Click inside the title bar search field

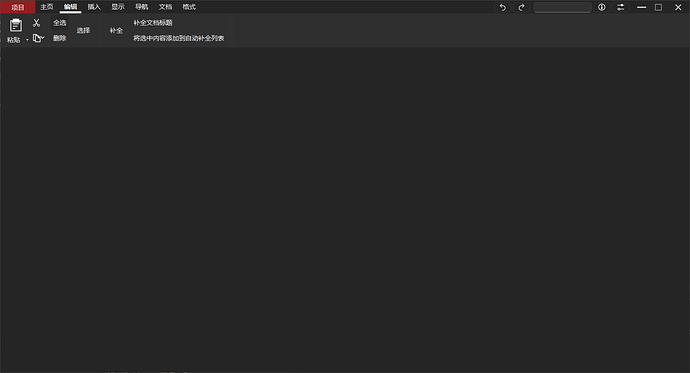point(562,7)
